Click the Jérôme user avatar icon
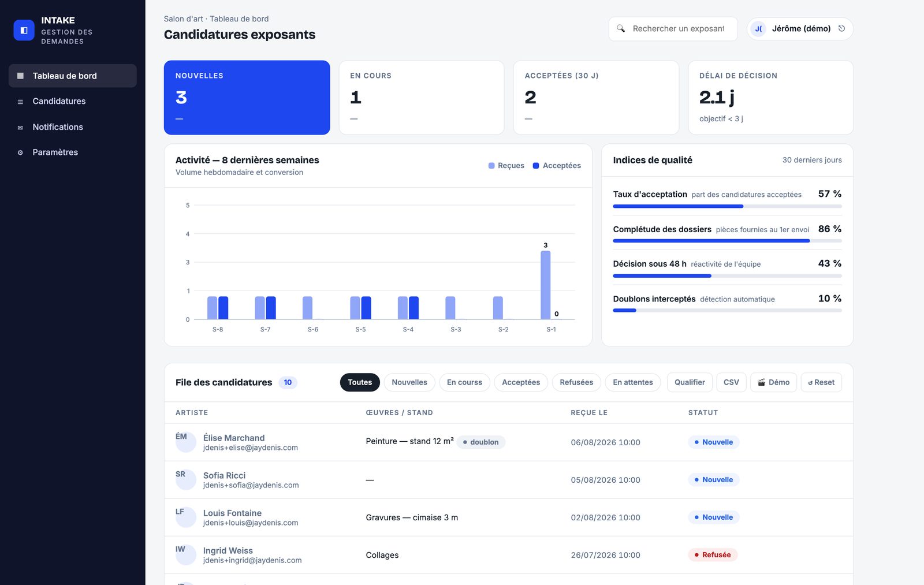This screenshot has height=585, width=924. 759,29
